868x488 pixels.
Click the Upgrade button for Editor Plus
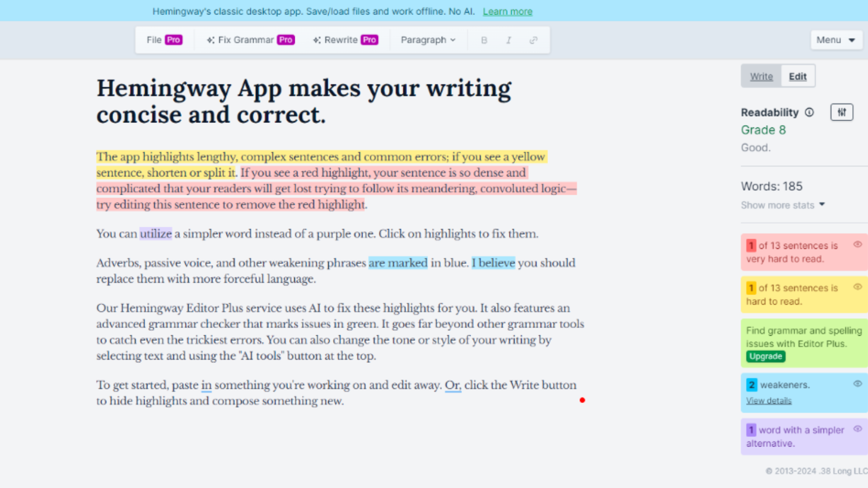(x=765, y=357)
